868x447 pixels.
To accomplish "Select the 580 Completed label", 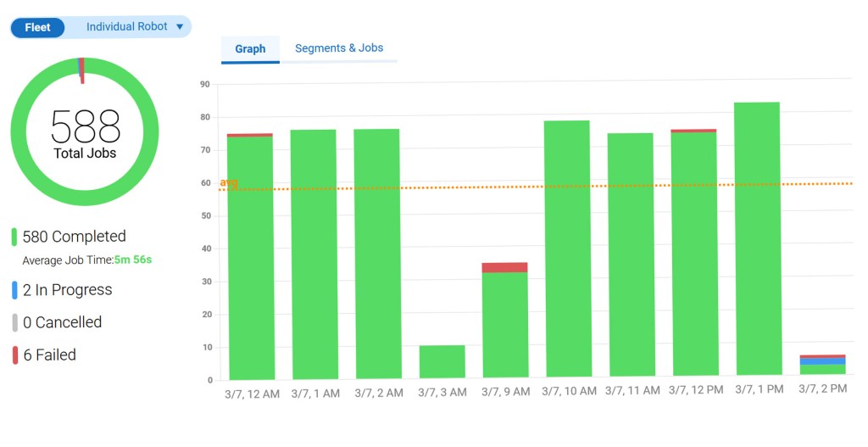I will point(75,237).
